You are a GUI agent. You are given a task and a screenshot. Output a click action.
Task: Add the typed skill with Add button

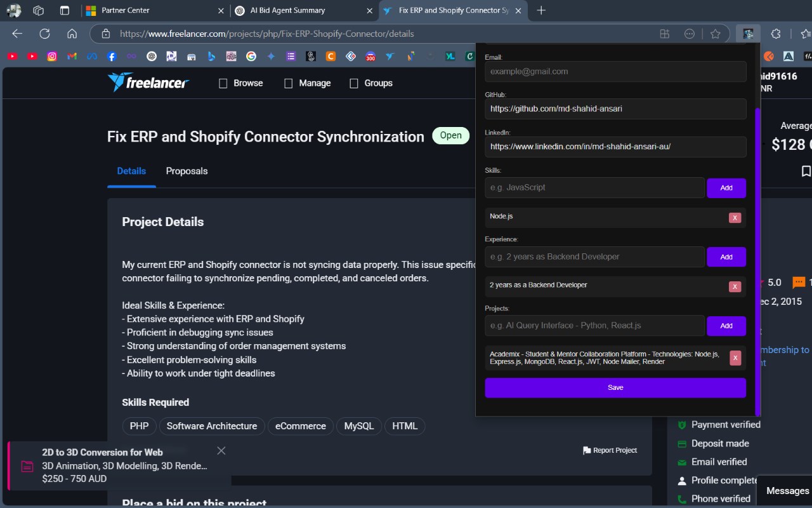726,188
